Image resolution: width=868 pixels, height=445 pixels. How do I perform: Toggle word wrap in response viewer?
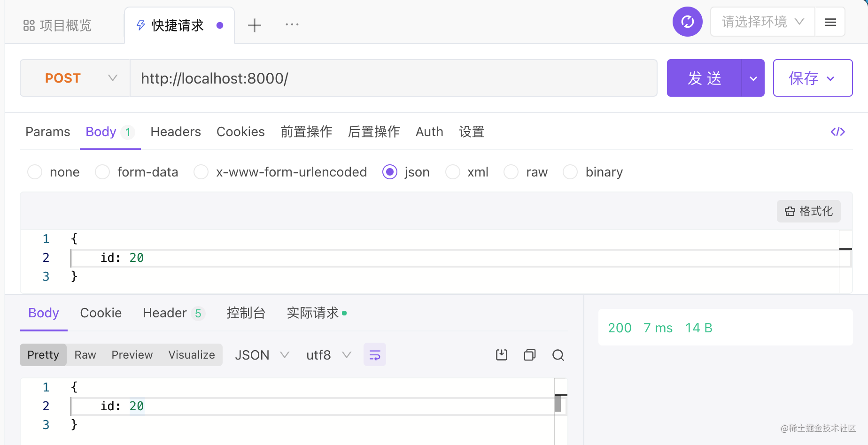click(x=374, y=355)
